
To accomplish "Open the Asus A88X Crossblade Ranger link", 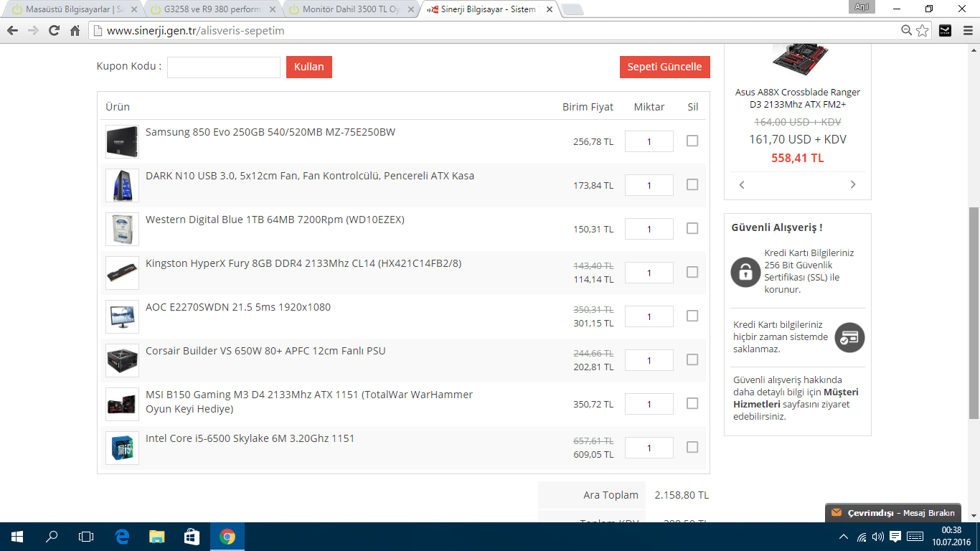I will click(x=798, y=98).
